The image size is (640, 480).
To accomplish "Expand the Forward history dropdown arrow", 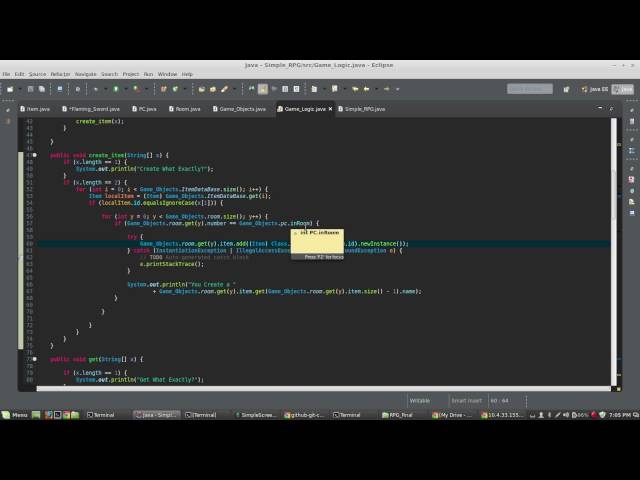I will point(397,89).
